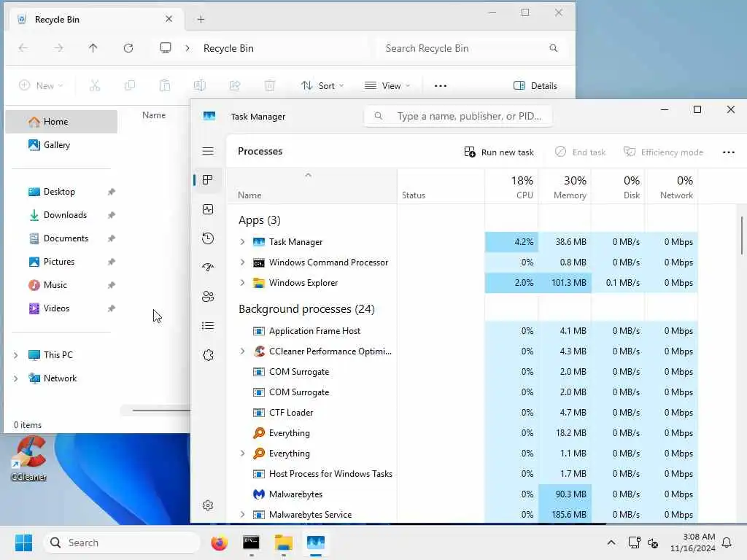747x560 pixels.
Task: Expand Windows Command Processor row
Action: point(242,262)
